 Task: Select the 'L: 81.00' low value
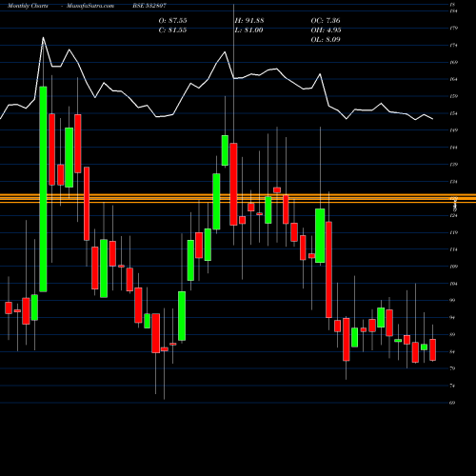[248, 30]
